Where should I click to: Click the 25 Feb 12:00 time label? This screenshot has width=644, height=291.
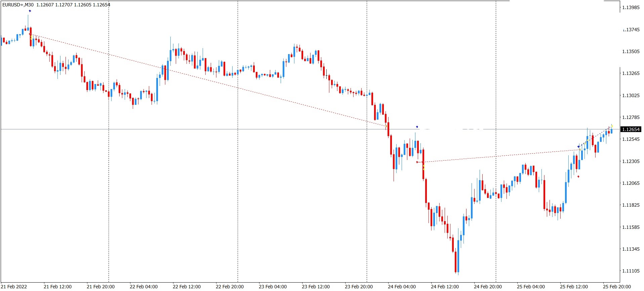coord(574,287)
